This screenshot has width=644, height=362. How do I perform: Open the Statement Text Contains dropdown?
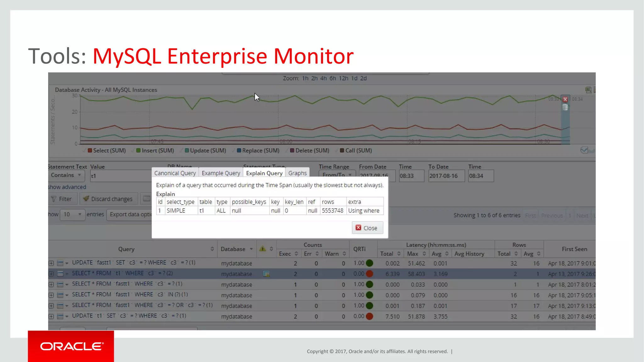pyautogui.click(x=66, y=175)
